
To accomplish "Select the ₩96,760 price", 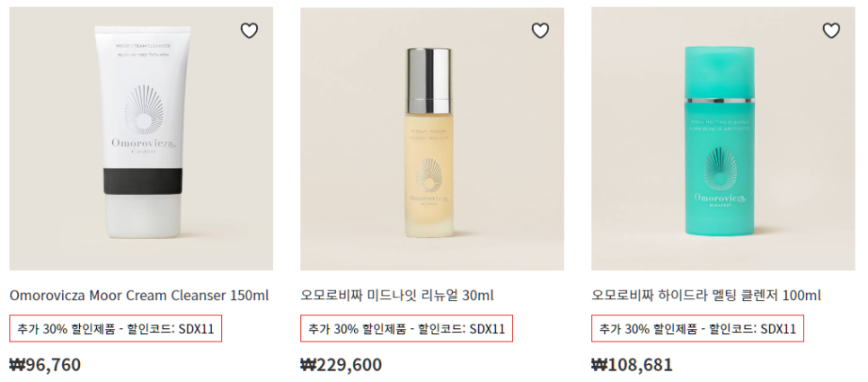I will (x=46, y=365).
